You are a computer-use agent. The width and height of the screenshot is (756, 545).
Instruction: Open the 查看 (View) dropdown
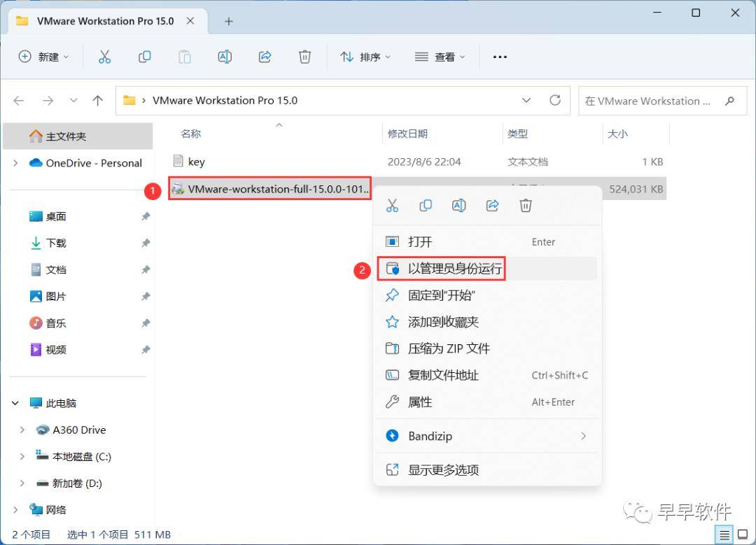pyautogui.click(x=440, y=57)
